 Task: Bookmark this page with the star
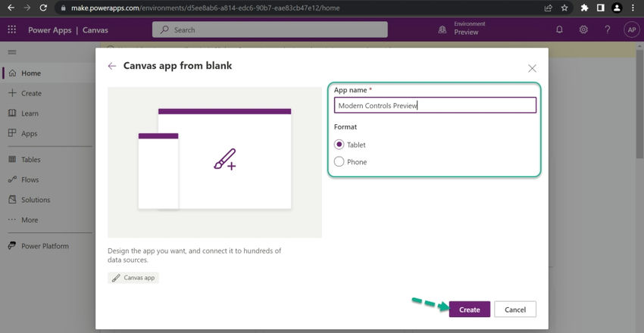pyautogui.click(x=564, y=8)
